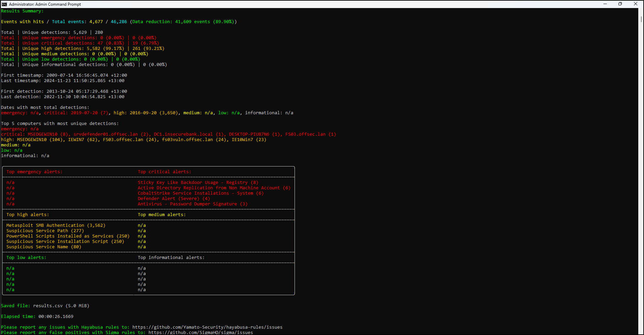
Task: Click the 'Unique informational detections' line
Action: (84, 65)
